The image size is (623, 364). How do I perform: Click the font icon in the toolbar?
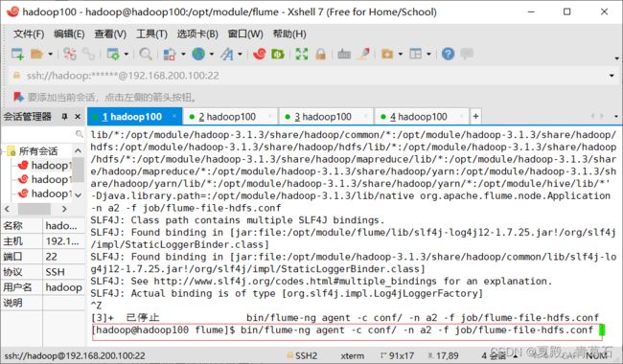coord(227,54)
